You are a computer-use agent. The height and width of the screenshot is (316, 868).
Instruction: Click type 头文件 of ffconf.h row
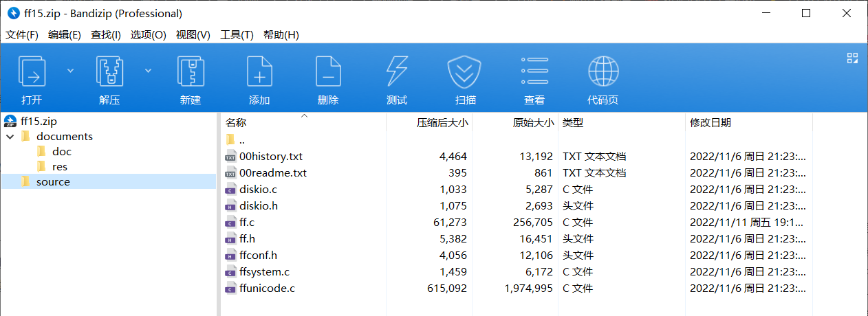[578, 255]
